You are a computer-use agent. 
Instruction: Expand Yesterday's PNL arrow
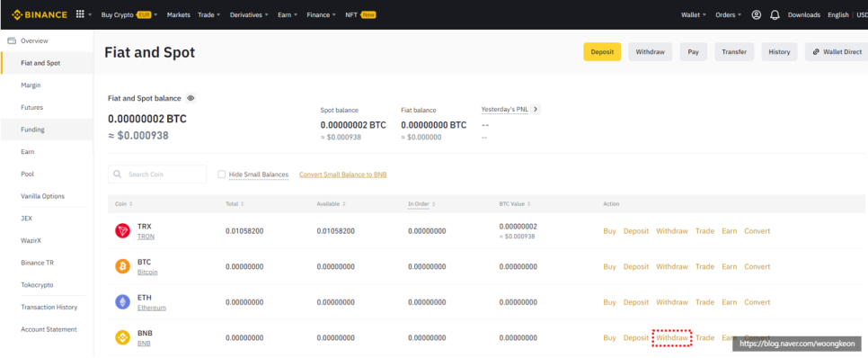pyautogui.click(x=536, y=109)
